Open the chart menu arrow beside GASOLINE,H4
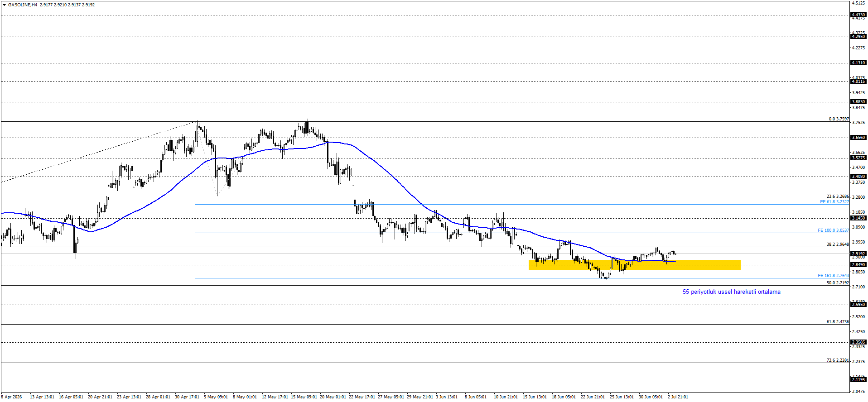Viewport: 868px width, 402px height. click(4, 5)
